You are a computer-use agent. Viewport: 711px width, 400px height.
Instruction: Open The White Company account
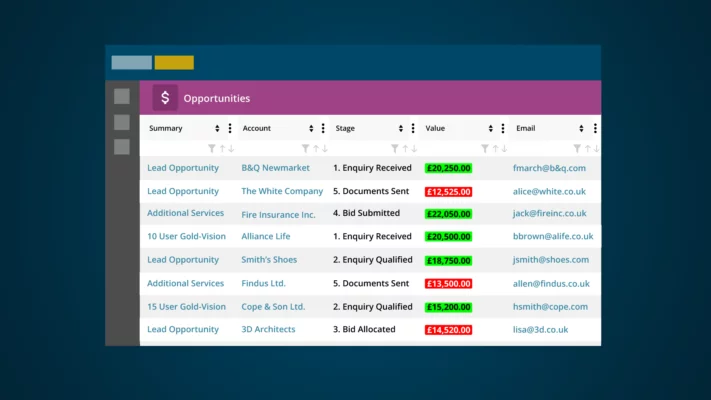coord(282,191)
